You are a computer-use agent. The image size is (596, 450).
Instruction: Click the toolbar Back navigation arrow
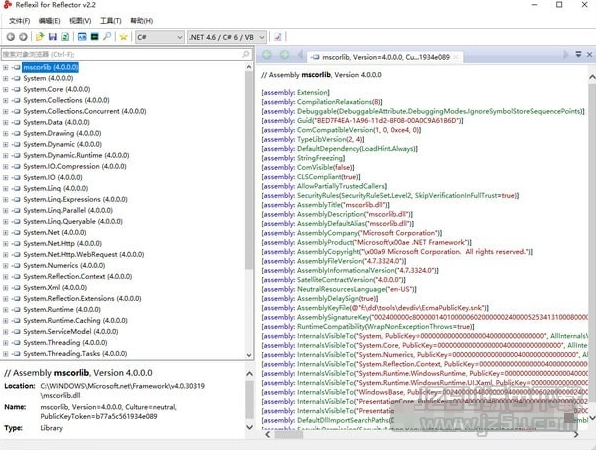pyautogui.click(x=11, y=37)
